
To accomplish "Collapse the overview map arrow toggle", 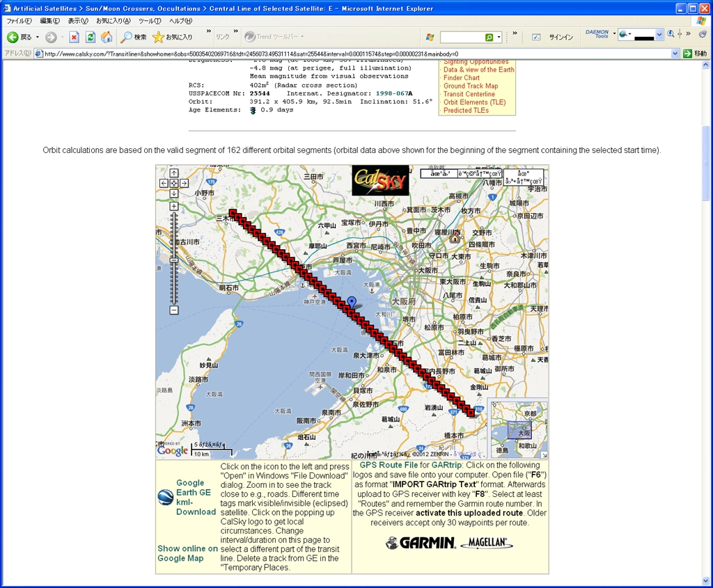I will (x=544, y=455).
